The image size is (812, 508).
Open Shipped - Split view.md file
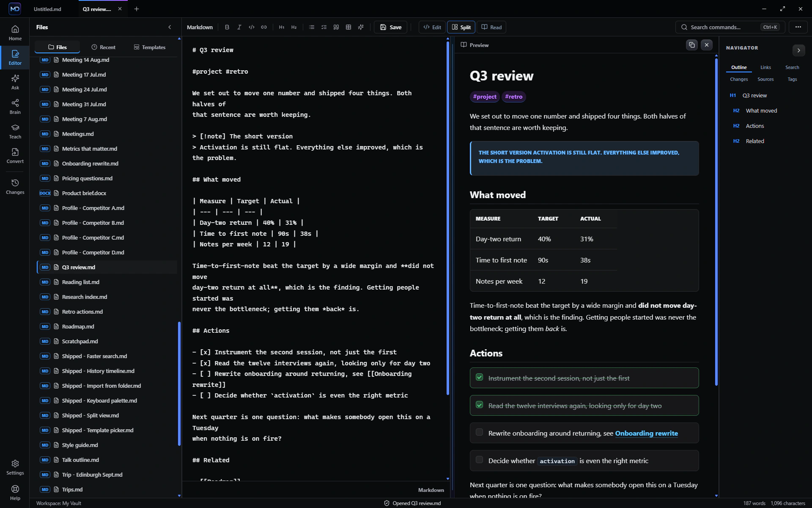pyautogui.click(x=107, y=415)
